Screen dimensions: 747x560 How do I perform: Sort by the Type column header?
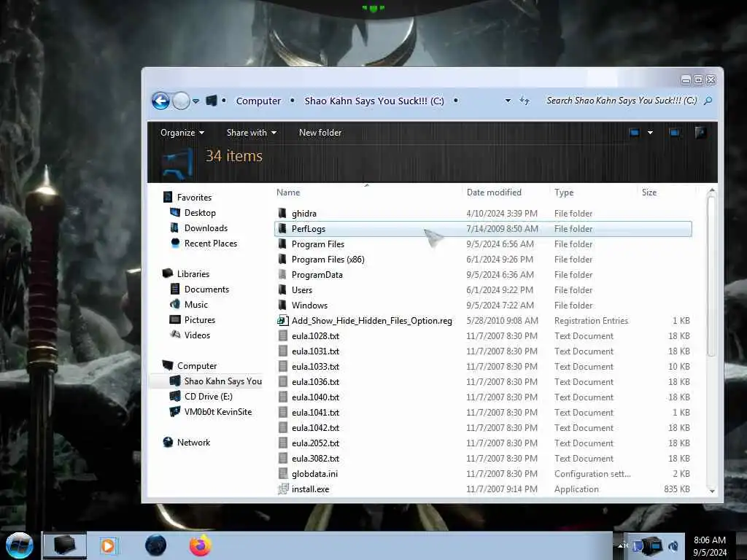(564, 192)
